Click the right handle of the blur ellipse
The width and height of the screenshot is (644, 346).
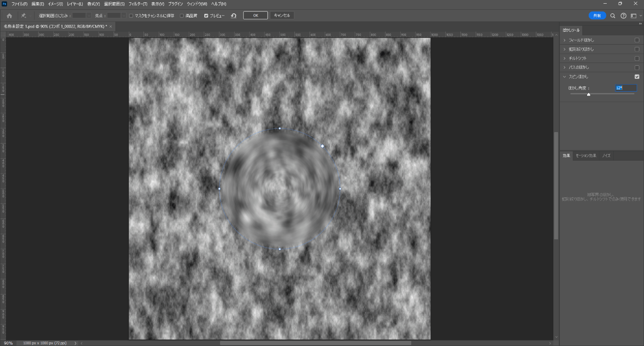pos(340,189)
